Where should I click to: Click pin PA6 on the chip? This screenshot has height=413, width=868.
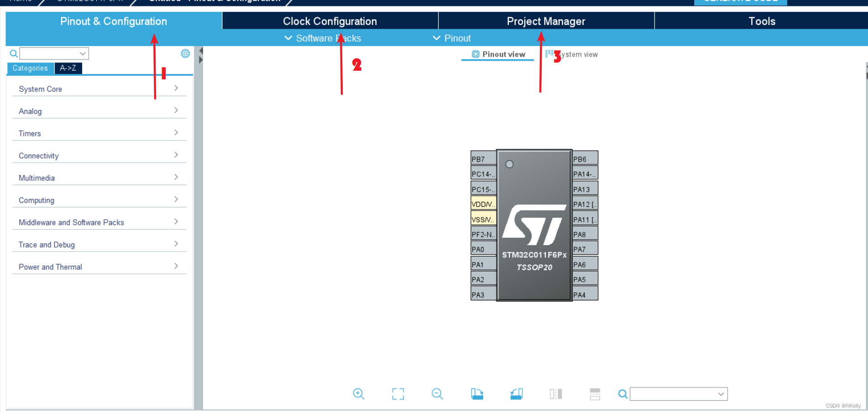[x=585, y=264]
